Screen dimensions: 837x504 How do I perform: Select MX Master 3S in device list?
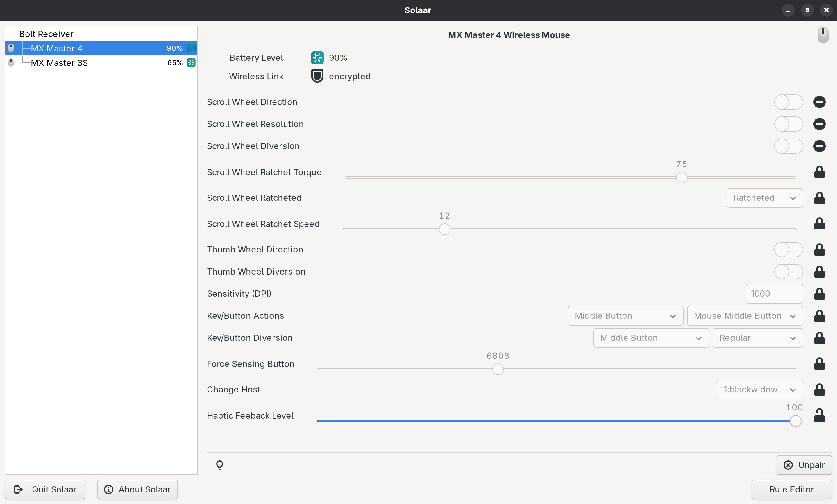[60, 63]
